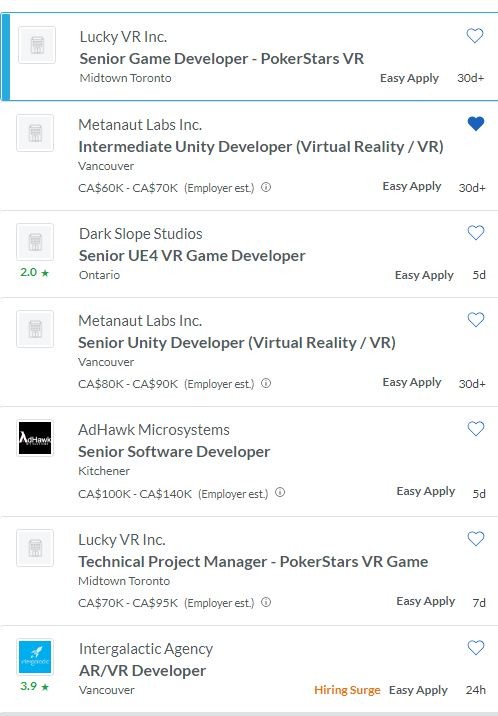
Task: Show salary info for CA$70K - CA$95K estimate
Action: click(x=266, y=602)
